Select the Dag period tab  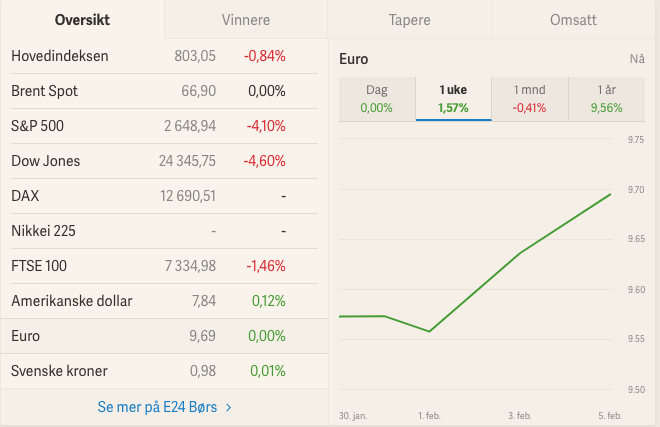coord(377,98)
